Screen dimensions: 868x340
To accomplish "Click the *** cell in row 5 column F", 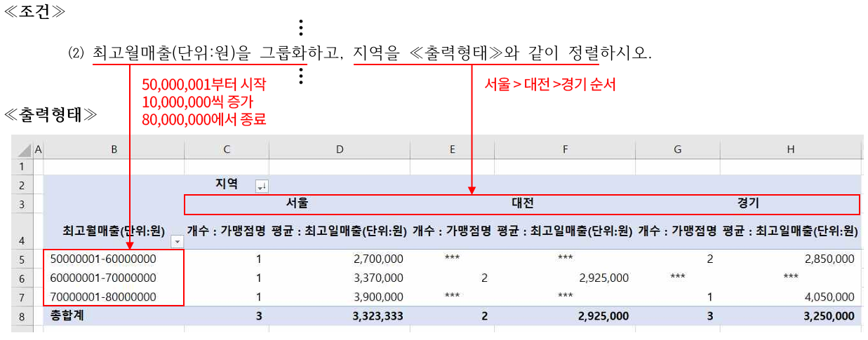I will 566,258.
